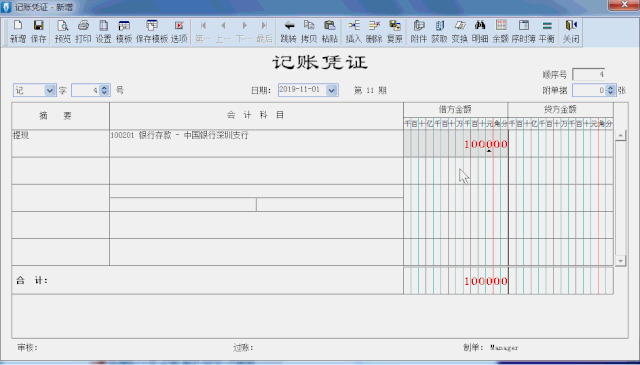The image size is (640, 365).
Task: Open print preview with 预览 icon
Action: 62,32
